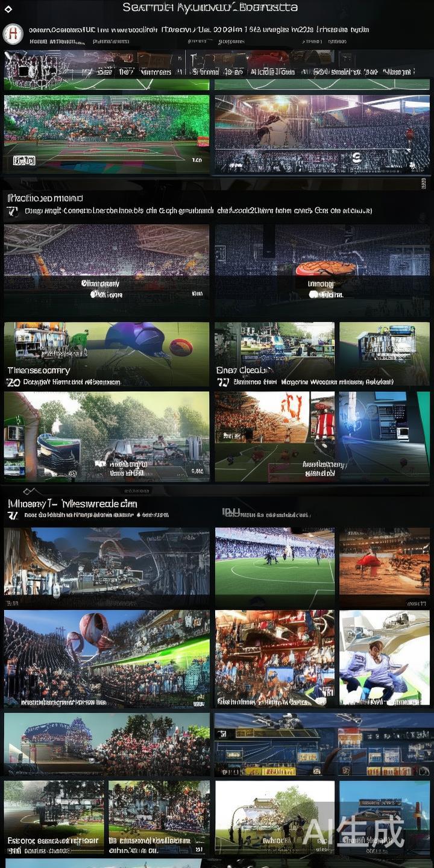Click the slash icon beside the third section heading

pyautogui.click(x=11, y=515)
